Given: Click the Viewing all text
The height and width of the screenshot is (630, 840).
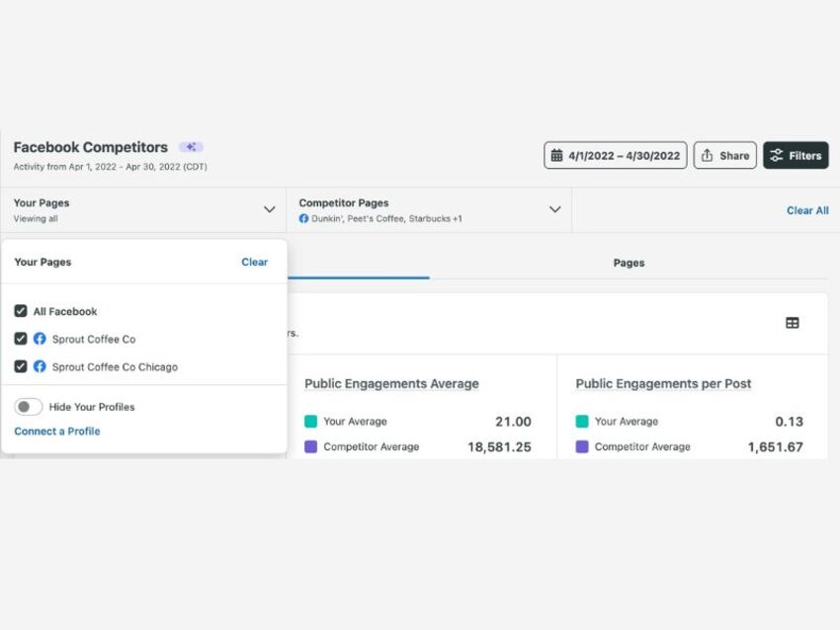Looking at the screenshot, I should 36,218.
